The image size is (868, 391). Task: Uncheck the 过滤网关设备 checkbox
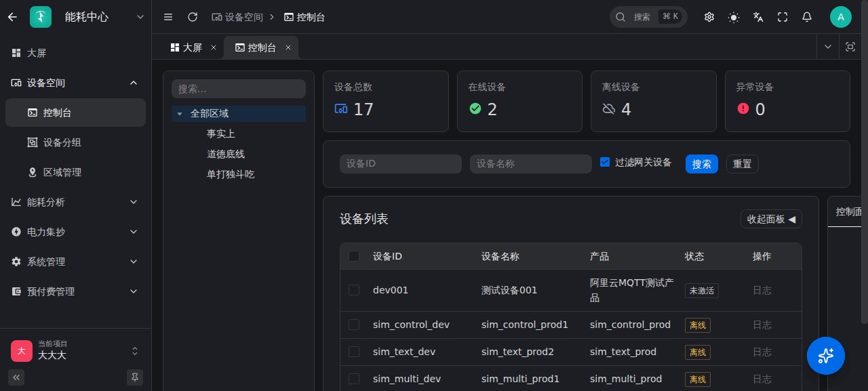[x=605, y=162]
